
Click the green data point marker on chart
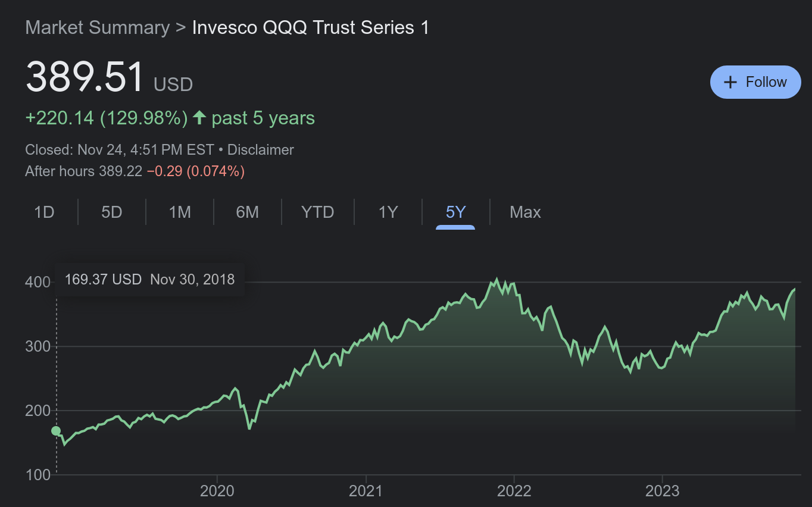coord(56,431)
